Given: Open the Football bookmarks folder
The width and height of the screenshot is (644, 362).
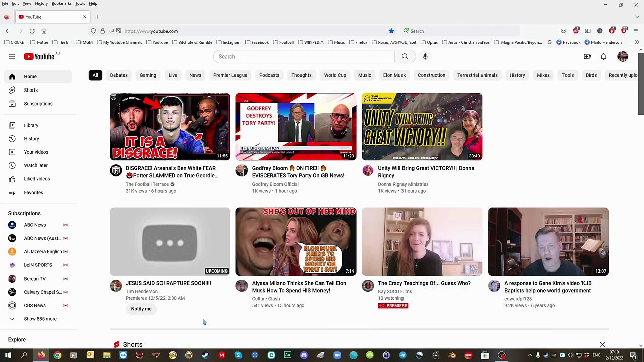Looking at the screenshot, I should coord(283,42).
